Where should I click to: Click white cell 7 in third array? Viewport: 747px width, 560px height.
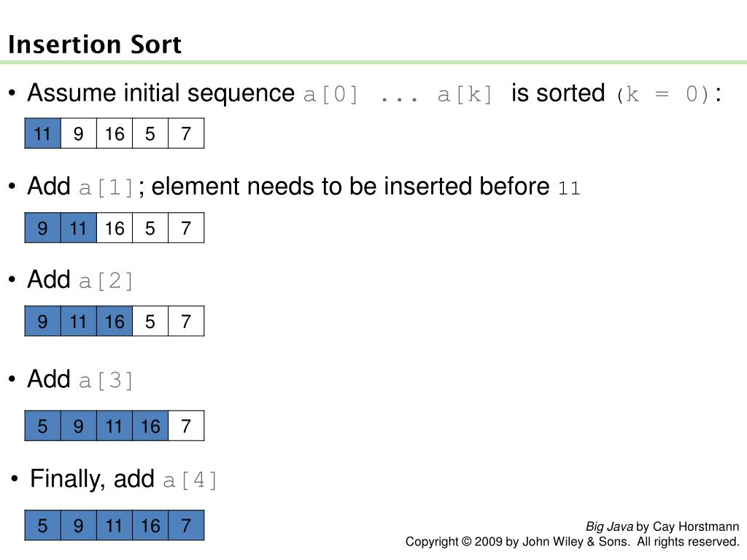tap(186, 321)
